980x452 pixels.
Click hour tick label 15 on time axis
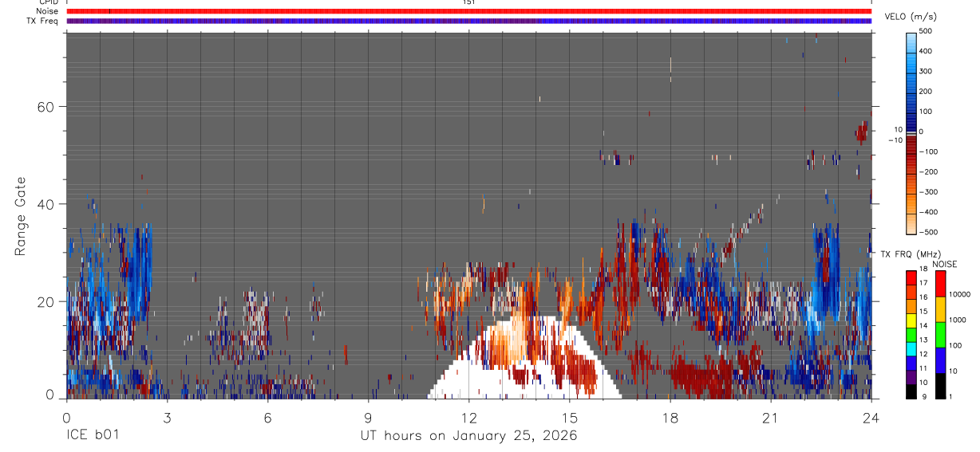pyautogui.click(x=569, y=417)
